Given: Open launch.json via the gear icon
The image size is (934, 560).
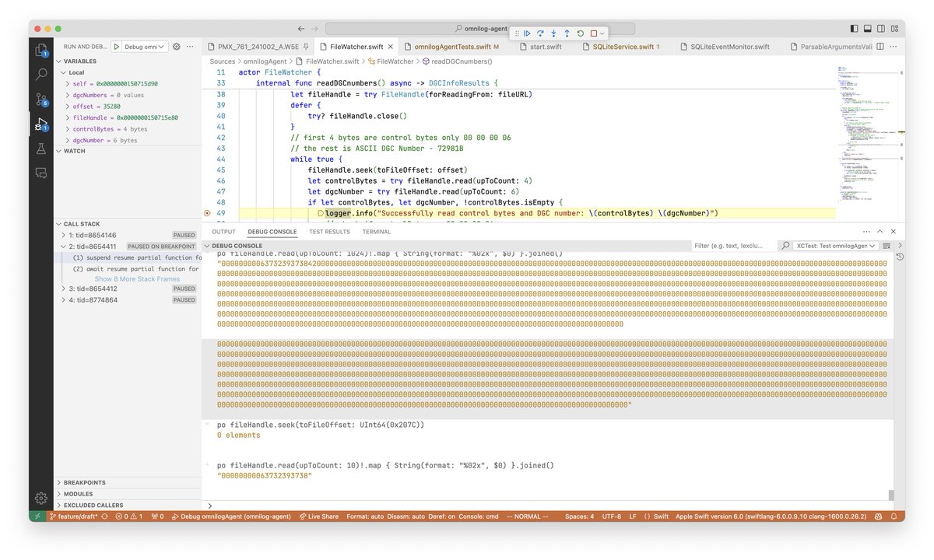Looking at the screenshot, I should pos(176,47).
